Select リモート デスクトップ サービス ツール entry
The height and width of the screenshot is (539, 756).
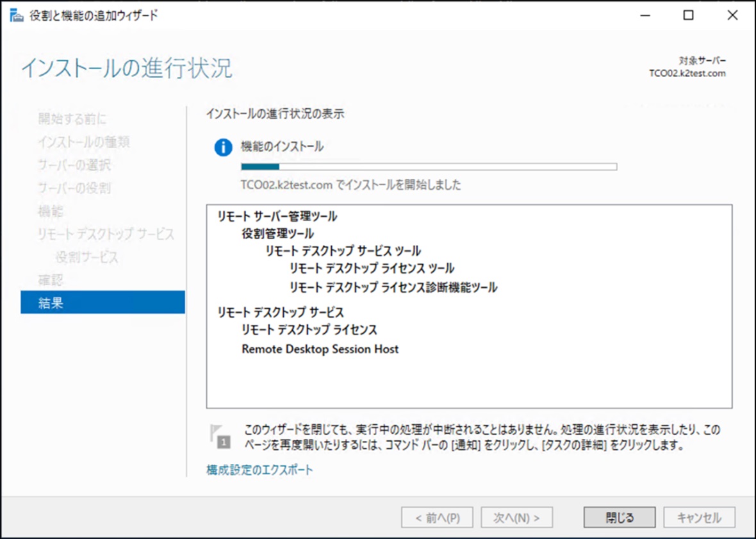point(343,251)
